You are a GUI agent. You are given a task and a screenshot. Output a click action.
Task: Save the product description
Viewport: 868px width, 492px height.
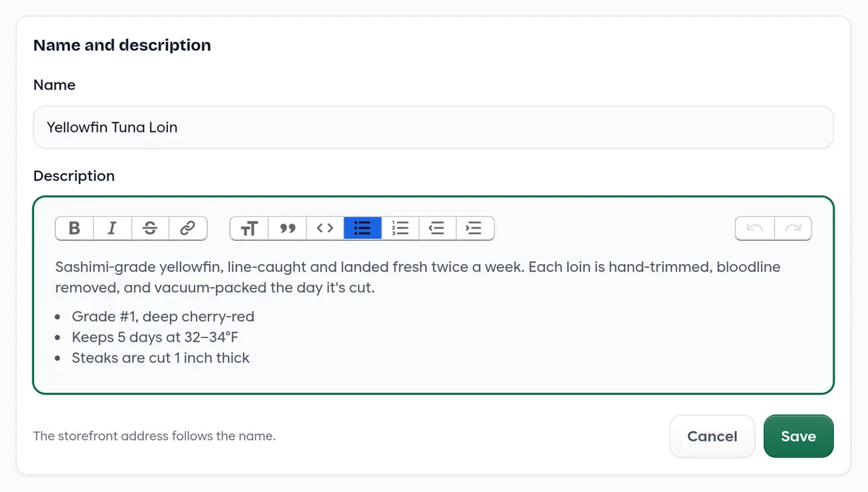click(799, 436)
